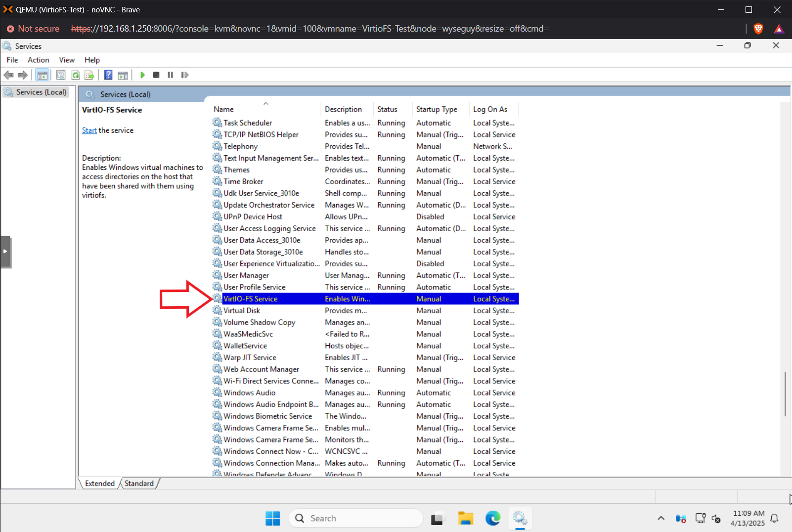This screenshot has width=792, height=532.
Task: Launch Microsoft Edge from the taskbar
Action: point(493,518)
